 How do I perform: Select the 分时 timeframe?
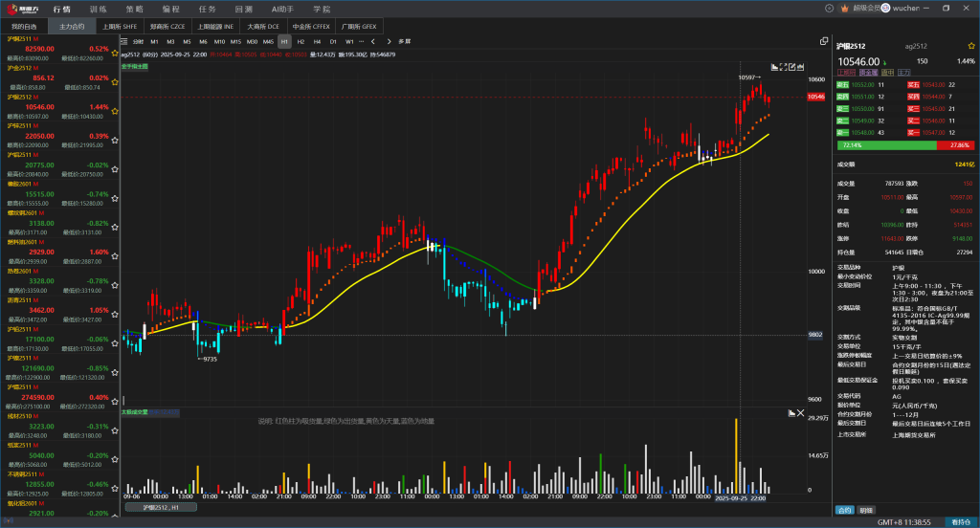click(138, 42)
